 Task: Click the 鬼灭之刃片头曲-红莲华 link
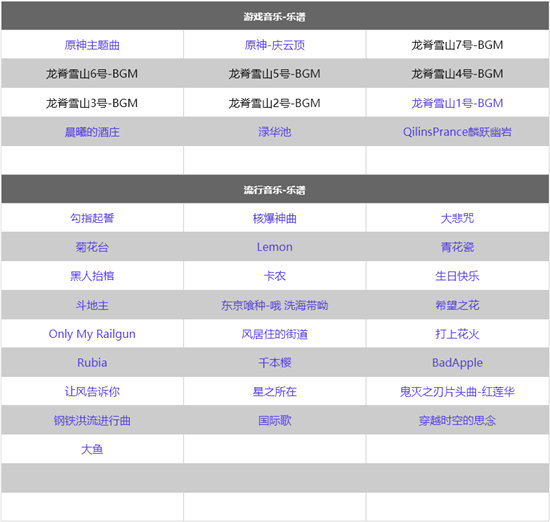(457, 392)
